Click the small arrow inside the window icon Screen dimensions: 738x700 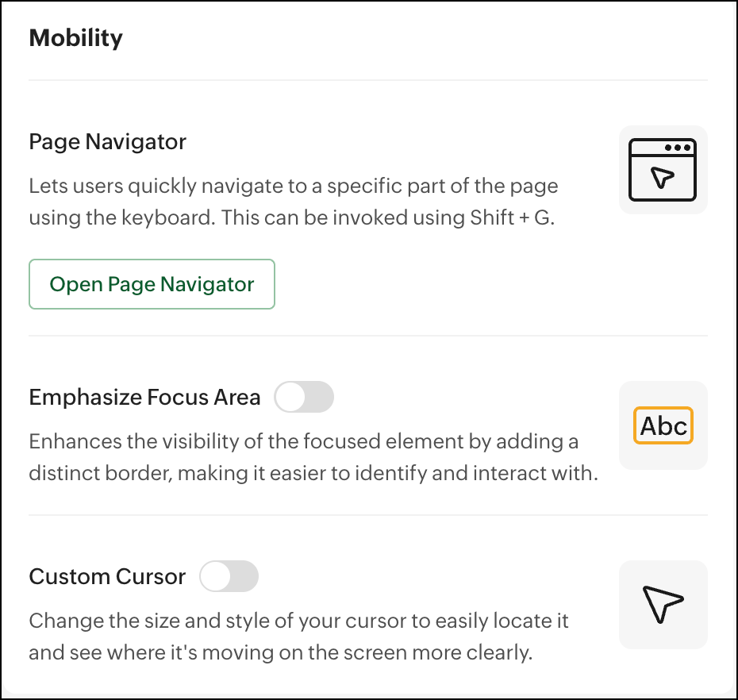click(x=662, y=177)
